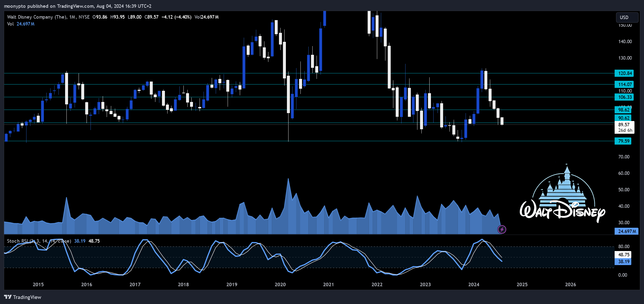Click the 2021 label on time axis
Screen dimensions: 644x304
point(328,284)
